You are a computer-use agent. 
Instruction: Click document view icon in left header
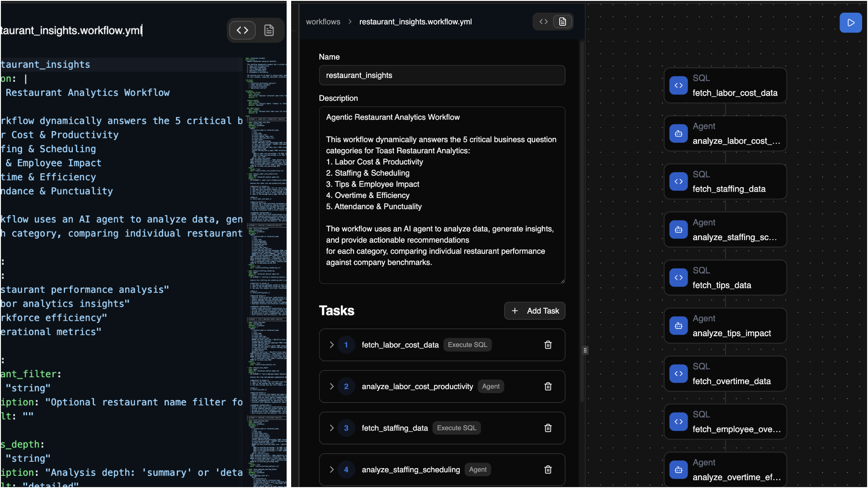[269, 30]
